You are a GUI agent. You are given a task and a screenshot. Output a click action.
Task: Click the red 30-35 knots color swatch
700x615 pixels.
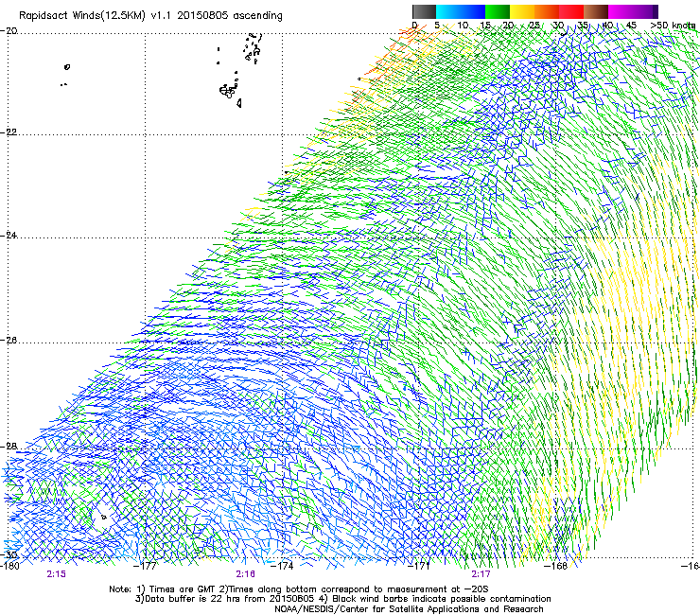(571, 11)
